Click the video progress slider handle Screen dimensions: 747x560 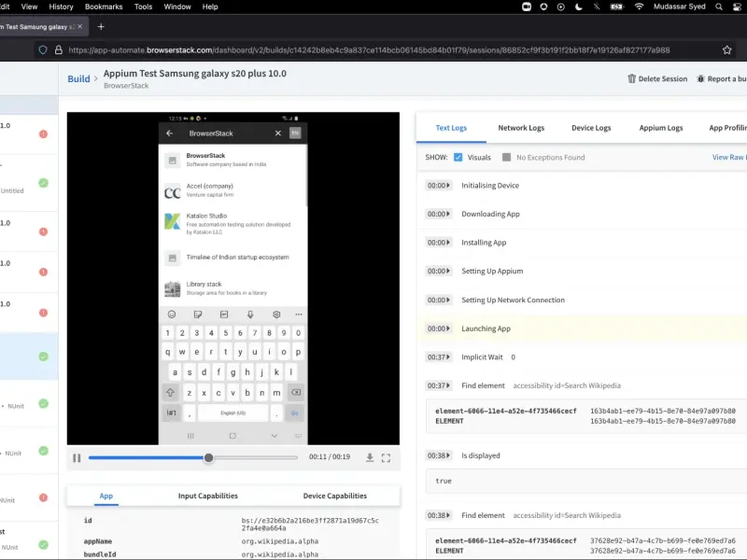point(208,457)
